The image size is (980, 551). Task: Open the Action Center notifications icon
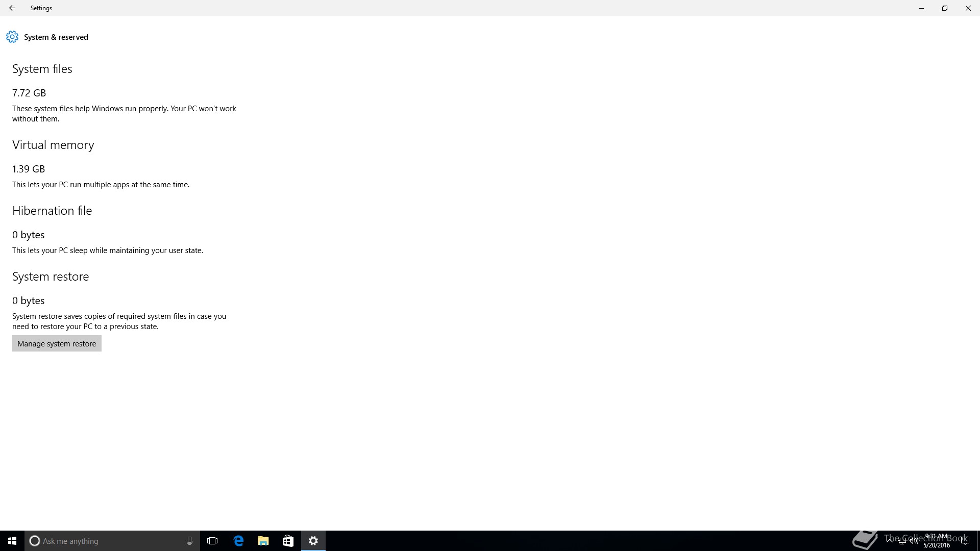coord(965,541)
